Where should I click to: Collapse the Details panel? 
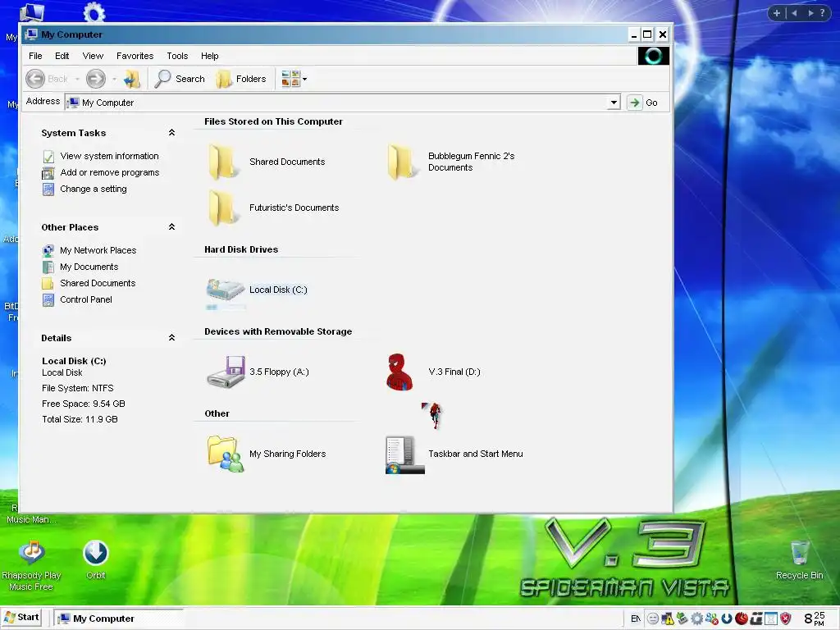tap(171, 337)
